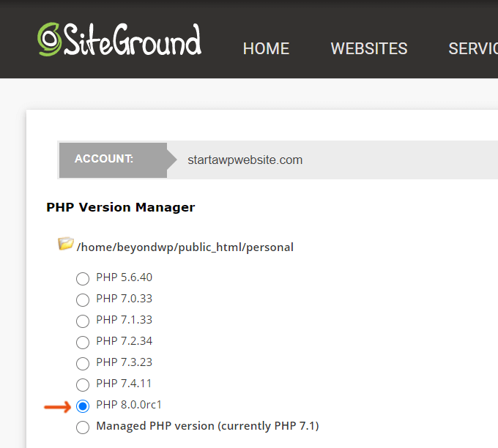Screen dimensions: 498x448
Task: Select the PHP 7.3.23 radio button
Action: pyautogui.click(x=83, y=364)
